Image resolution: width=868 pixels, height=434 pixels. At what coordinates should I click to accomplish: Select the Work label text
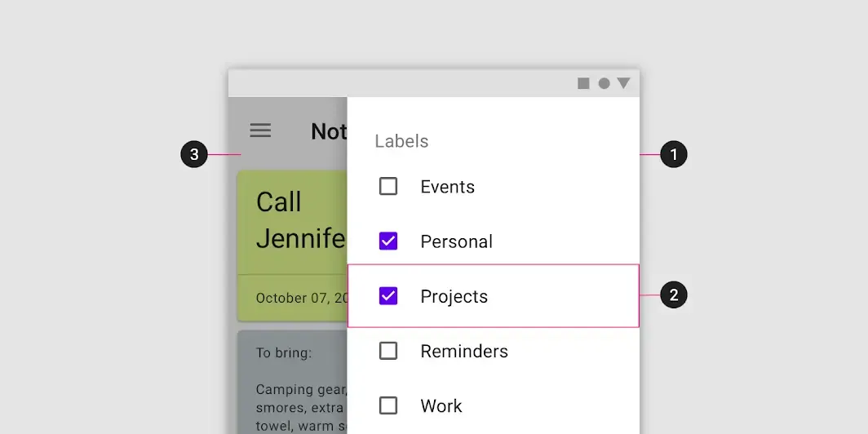441,405
